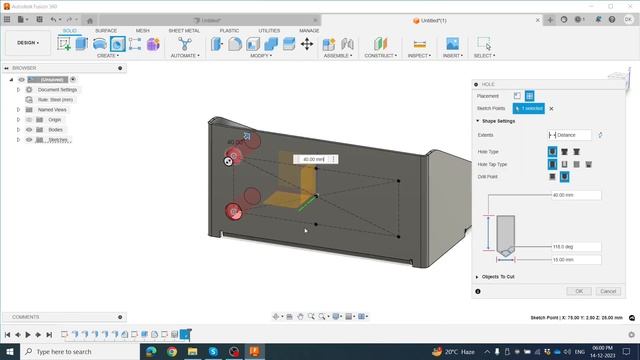
Task: Click the Undo arrow
Action: [x=53, y=19]
